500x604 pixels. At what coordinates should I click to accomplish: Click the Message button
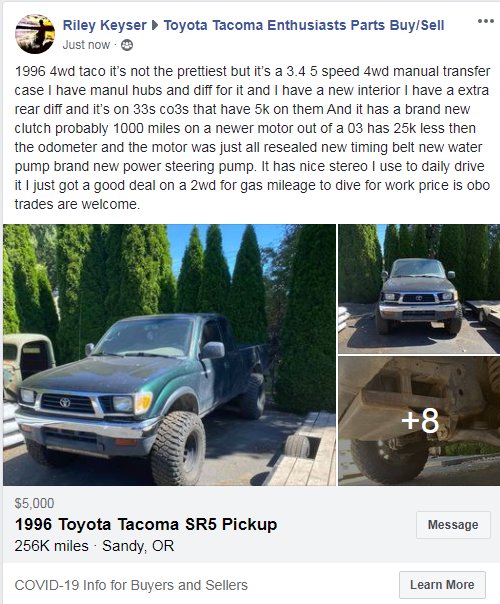[x=453, y=525]
